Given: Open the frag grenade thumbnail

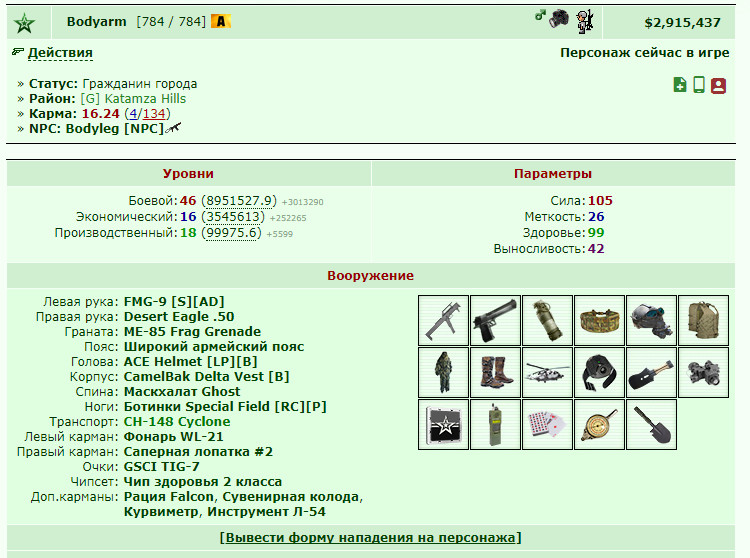Looking at the screenshot, I should tap(547, 320).
